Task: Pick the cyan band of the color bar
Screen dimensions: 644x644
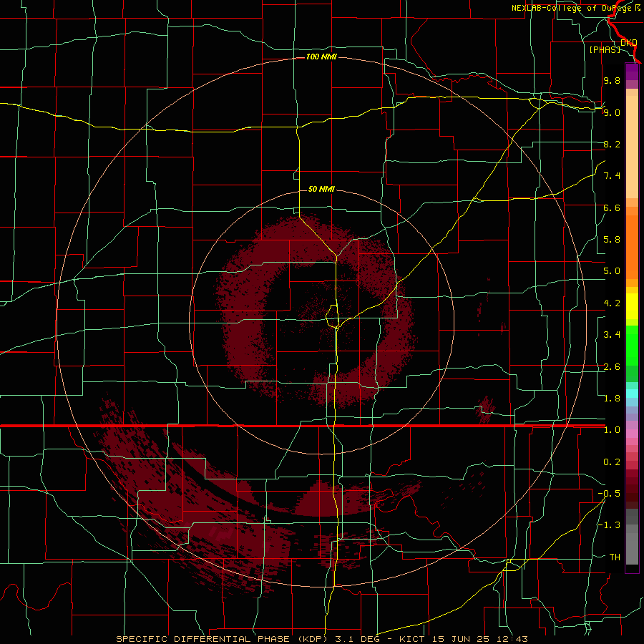Action: pos(632,393)
